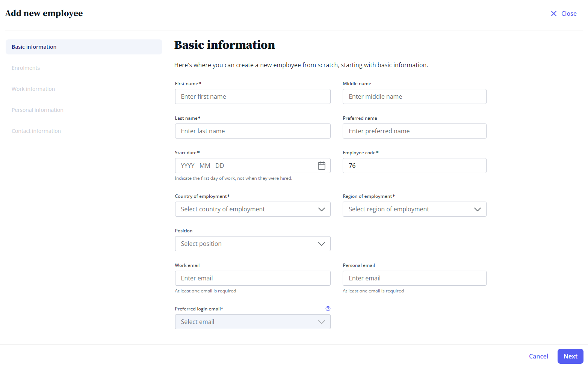Click the 'At least one email' hint under Personal email
588x366 pixels.
(x=373, y=291)
